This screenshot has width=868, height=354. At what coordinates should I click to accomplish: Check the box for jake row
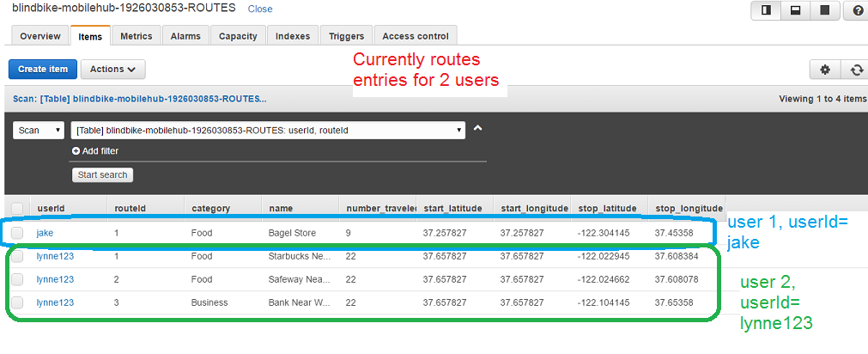17,233
